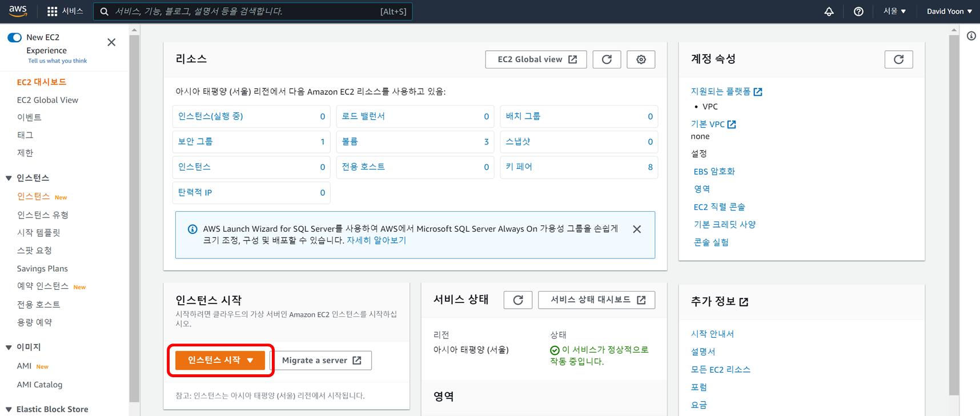The width and height of the screenshot is (980, 416).
Task: Open the 시작 안내서 link
Action: tap(712, 334)
